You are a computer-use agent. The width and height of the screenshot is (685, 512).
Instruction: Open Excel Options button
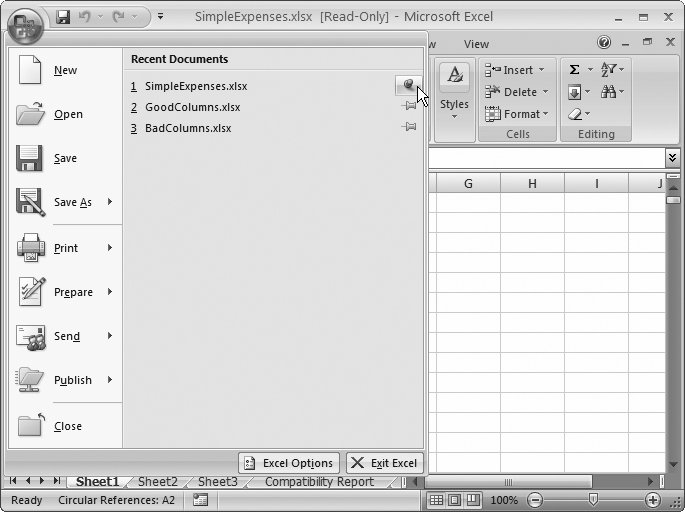coord(289,463)
